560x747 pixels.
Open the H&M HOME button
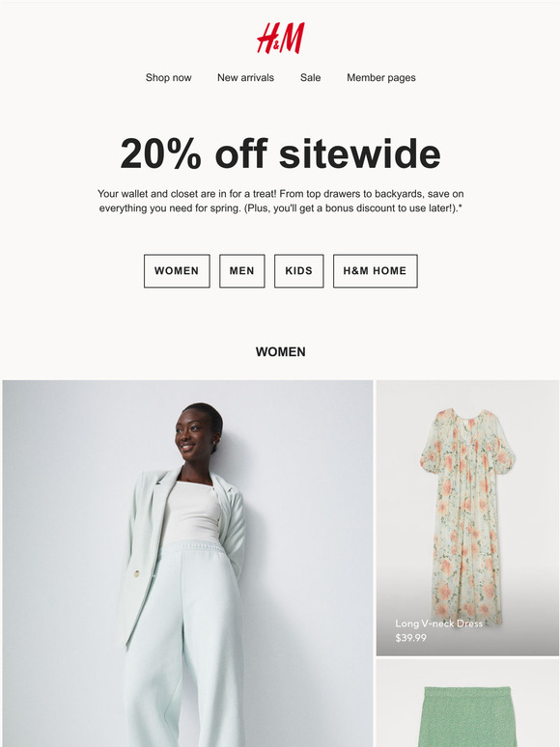(x=375, y=270)
